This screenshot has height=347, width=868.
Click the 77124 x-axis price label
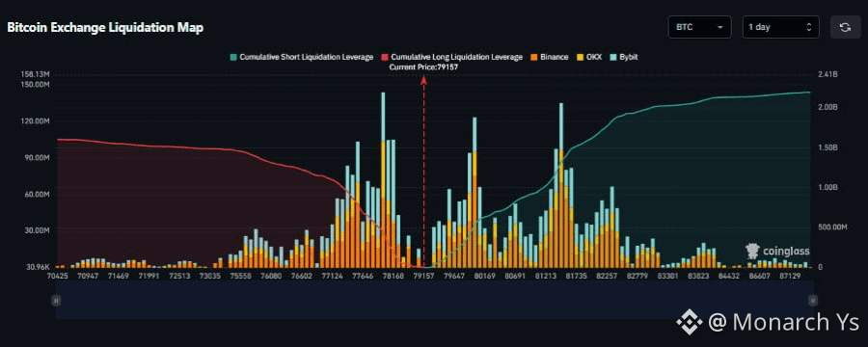click(332, 275)
